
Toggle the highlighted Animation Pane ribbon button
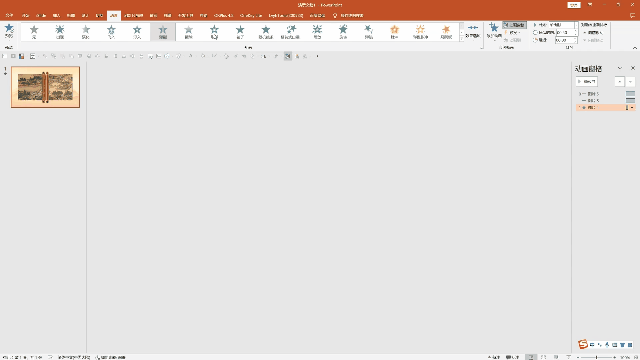click(514, 25)
